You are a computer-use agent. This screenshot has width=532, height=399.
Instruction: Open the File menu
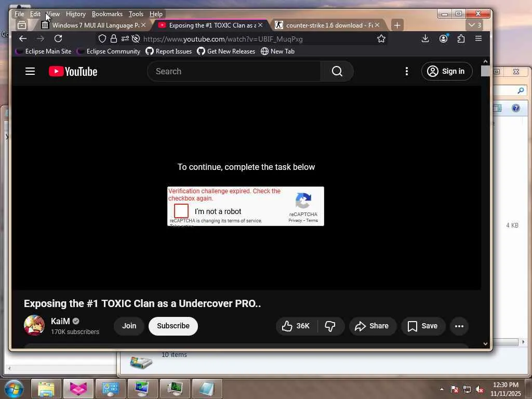click(x=19, y=14)
